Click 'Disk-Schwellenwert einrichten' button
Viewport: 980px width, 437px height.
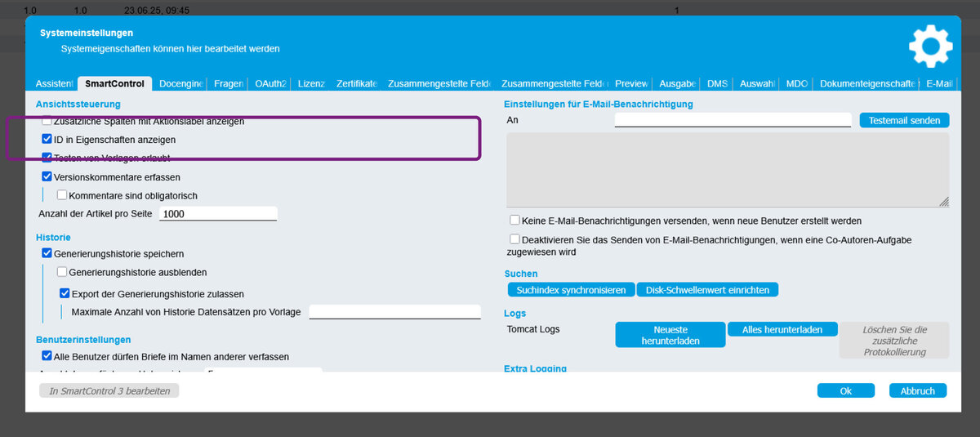(707, 290)
